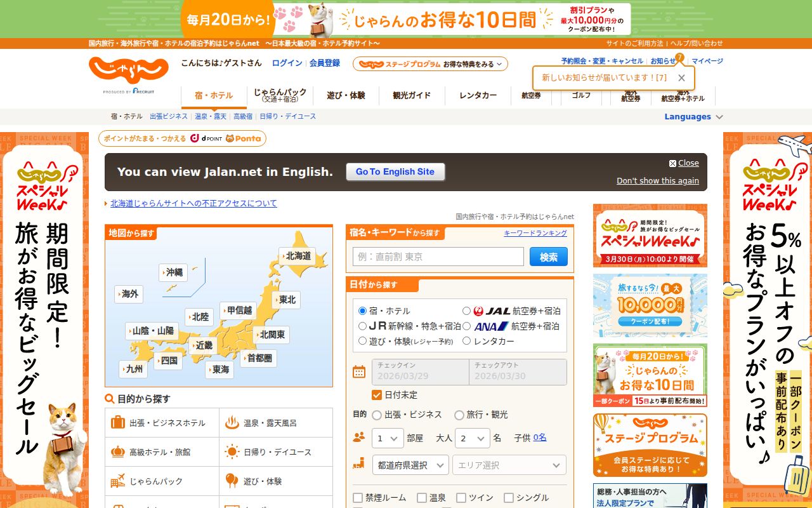Select the レンタカー radio option
The image size is (812, 508).
[467, 341]
